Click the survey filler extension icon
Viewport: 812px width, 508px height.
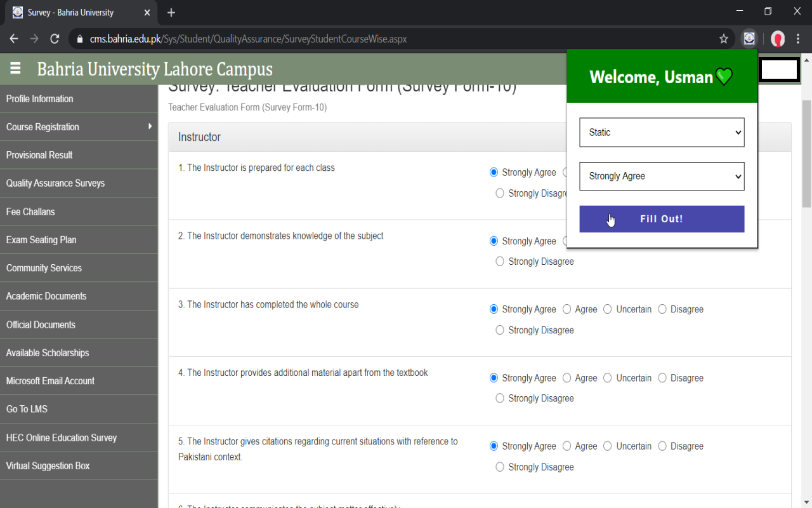(x=749, y=39)
